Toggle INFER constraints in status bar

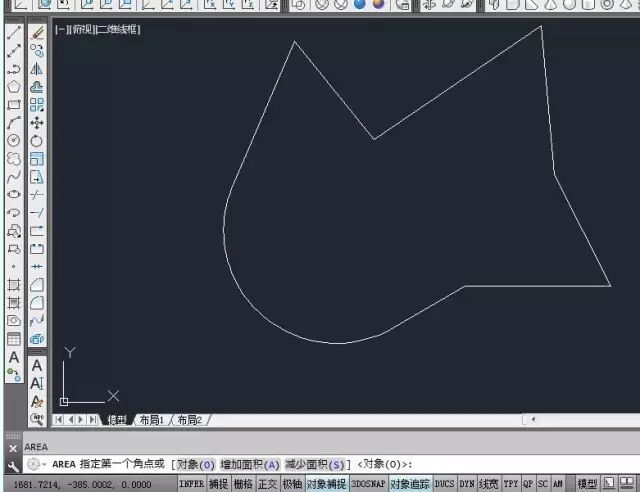pos(191,484)
